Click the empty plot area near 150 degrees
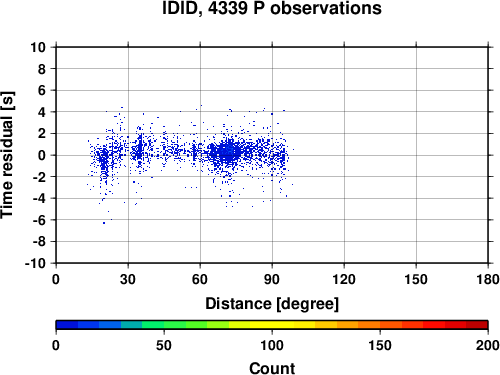 tap(416, 155)
